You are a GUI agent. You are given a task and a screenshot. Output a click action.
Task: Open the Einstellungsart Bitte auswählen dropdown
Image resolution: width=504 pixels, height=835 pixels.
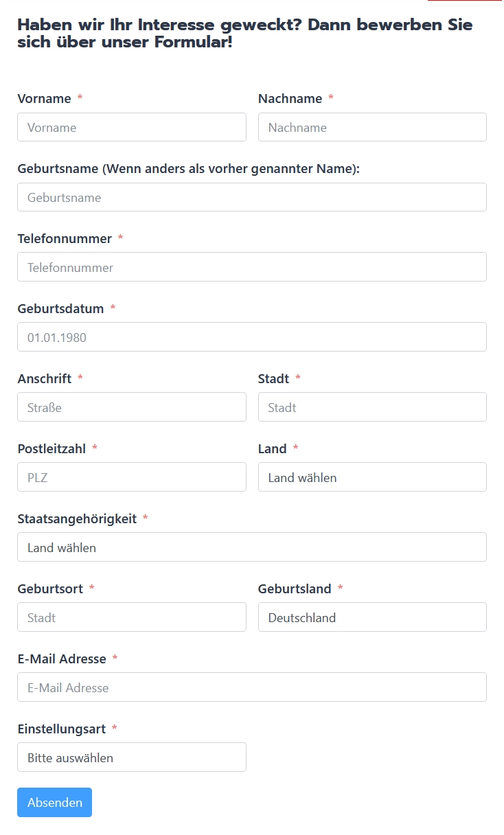pyautogui.click(x=132, y=757)
